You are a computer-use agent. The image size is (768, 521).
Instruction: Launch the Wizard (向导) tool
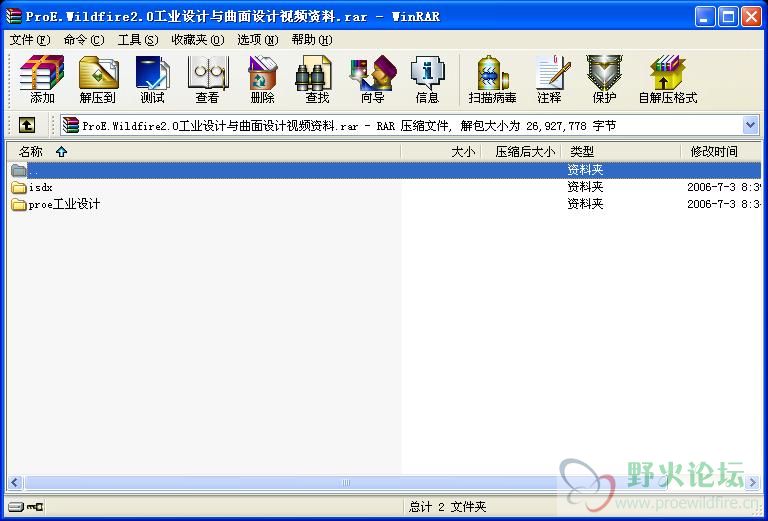(x=372, y=80)
